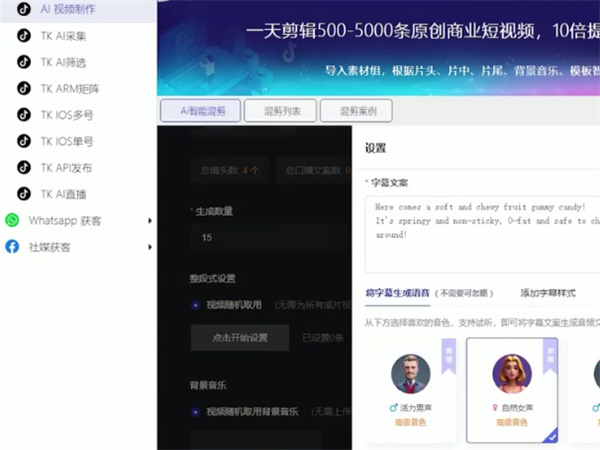
Task: Click TikTok icon beside AI 视频制作
Action: (x=24, y=8)
